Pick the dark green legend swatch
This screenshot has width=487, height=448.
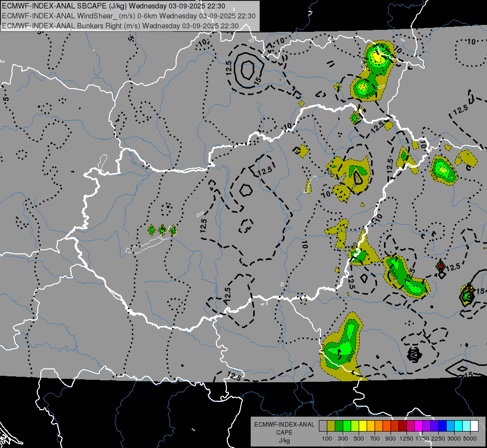point(339,426)
